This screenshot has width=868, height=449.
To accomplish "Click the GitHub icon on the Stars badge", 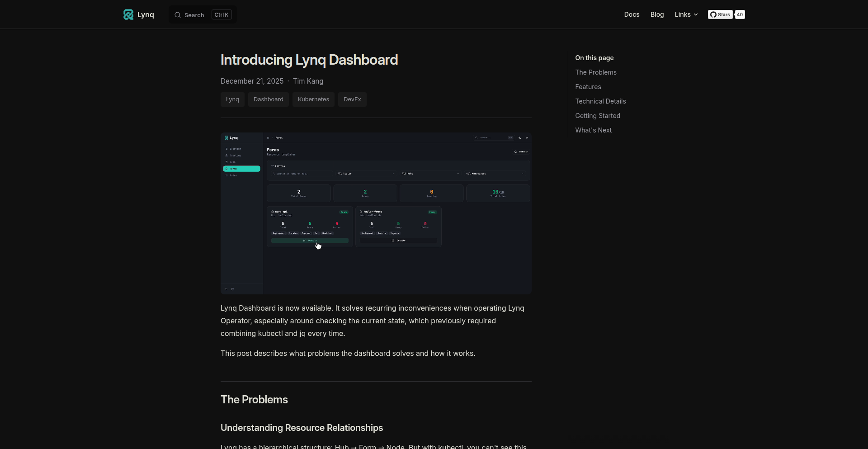I will (713, 14).
